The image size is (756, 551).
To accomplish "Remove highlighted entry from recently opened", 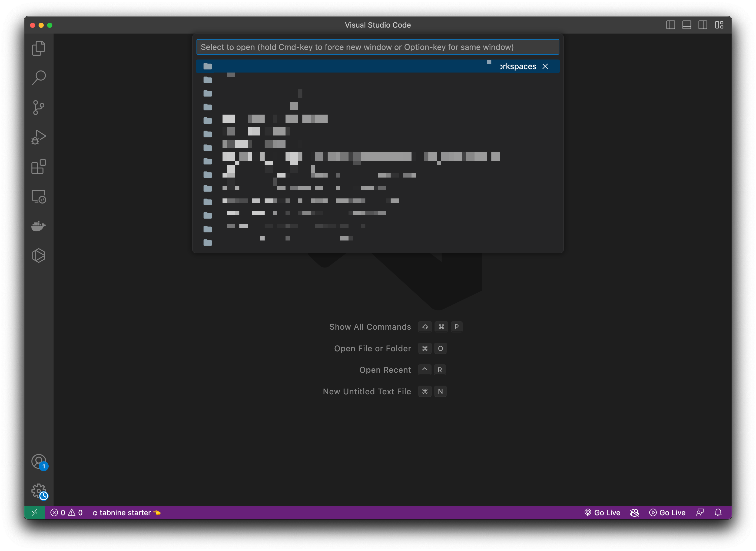I will [x=545, y=66].
